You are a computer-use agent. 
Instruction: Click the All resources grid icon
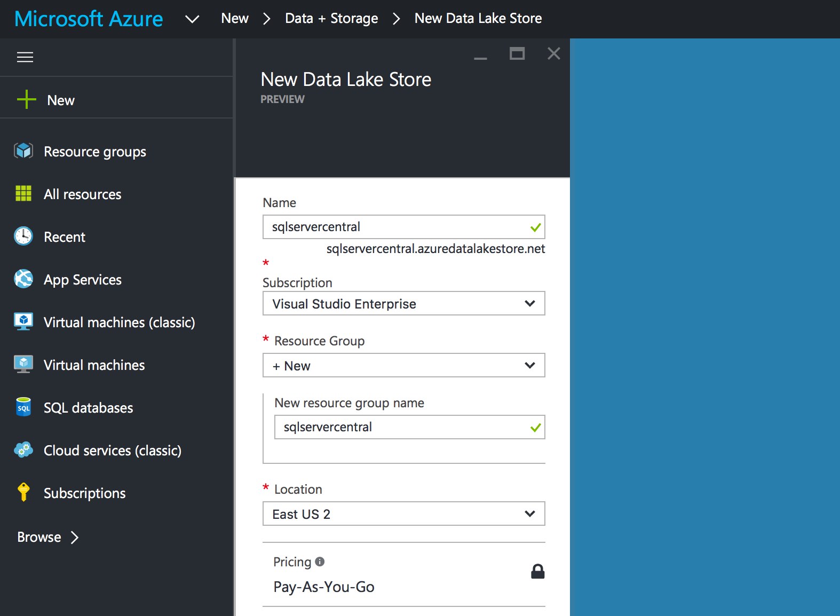click(23, 193)
